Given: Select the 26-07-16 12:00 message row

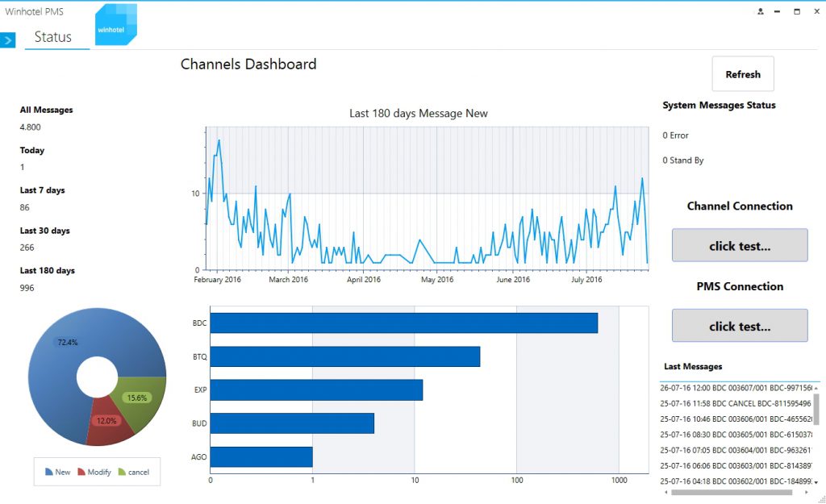Looking at the screenshot, I should tap(736, 388).
